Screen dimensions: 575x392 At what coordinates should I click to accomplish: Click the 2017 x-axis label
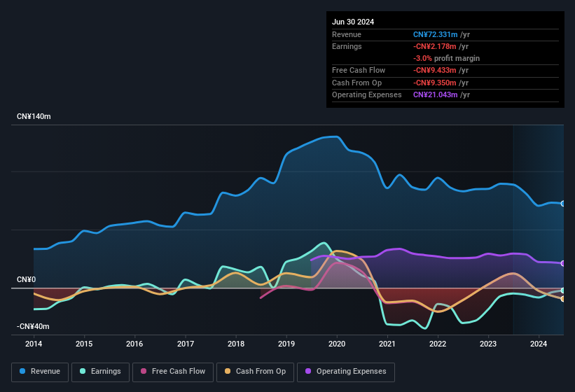(186, 344)
